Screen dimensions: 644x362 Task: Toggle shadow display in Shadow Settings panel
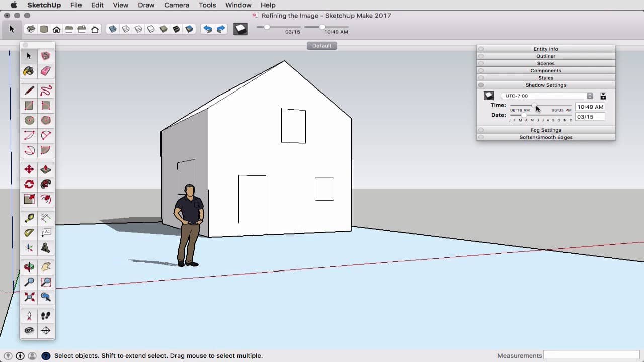click(x=489, y=96)
